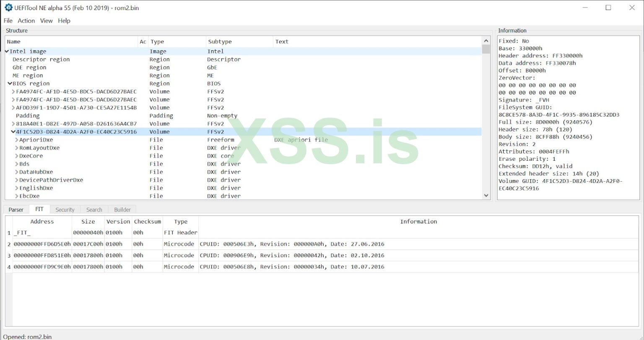This screenshot has width=644, height=340.
Task: Select the BIOS region tree item
Action: (31, 84)
